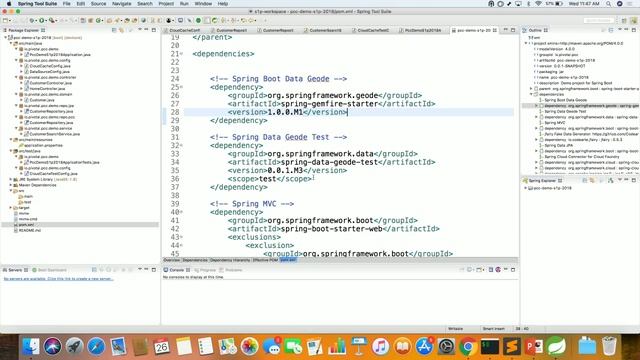Click Spotlight search magnifier in menu bar
Viewport: 640px width, 360px height.
click(608, 4)
